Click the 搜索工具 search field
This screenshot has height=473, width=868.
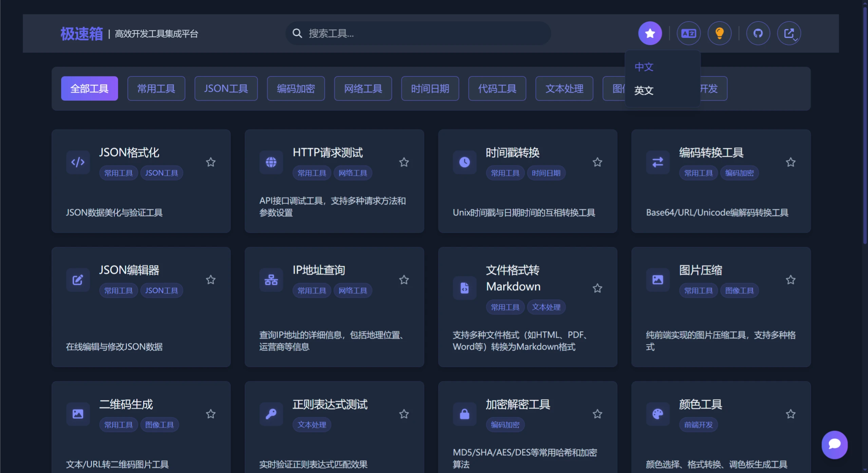point(418,33)
